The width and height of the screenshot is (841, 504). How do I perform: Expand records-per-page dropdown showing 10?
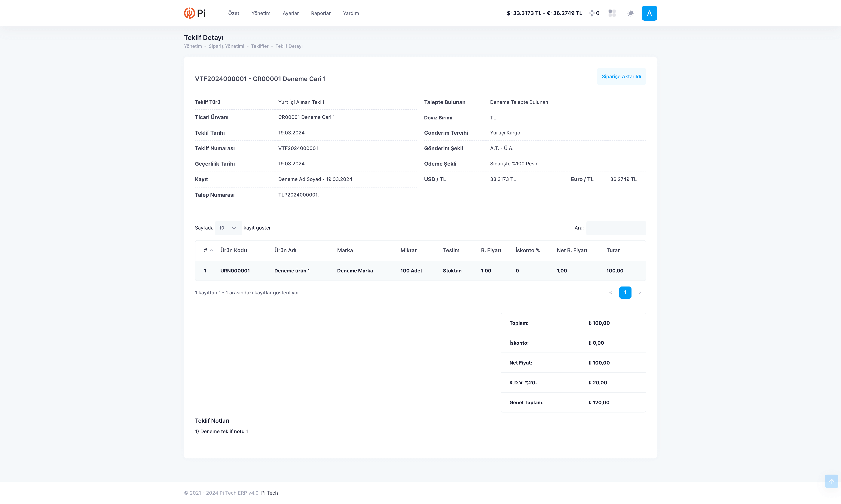[x=228, y=228]
